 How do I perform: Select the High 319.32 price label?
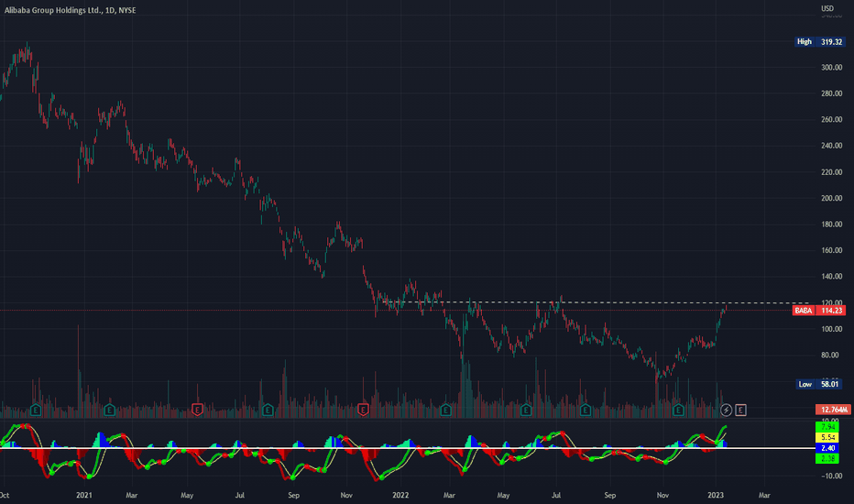click(820, 41)
